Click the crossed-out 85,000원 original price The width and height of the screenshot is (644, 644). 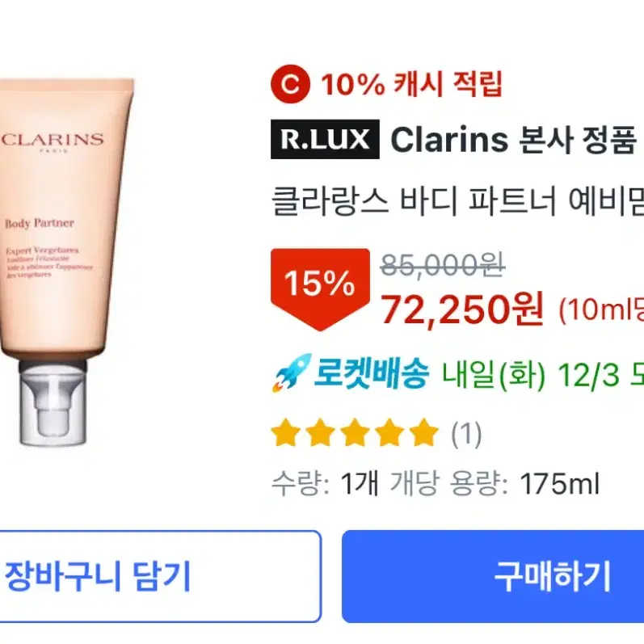click(x=442, y=265)
